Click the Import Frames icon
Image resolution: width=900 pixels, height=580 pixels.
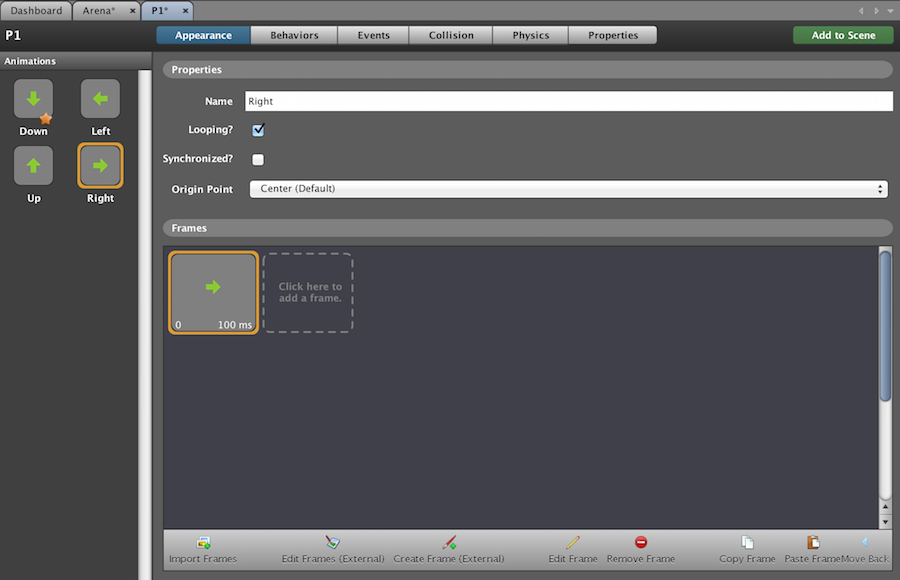coord(203,542)
